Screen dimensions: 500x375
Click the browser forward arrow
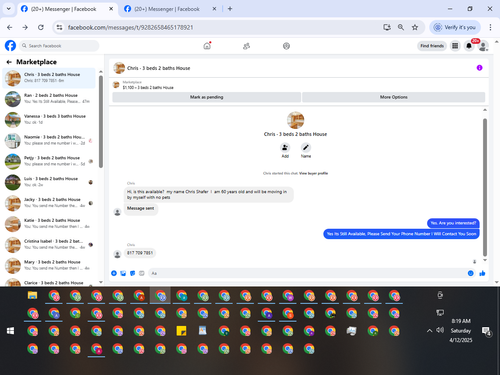25,27
